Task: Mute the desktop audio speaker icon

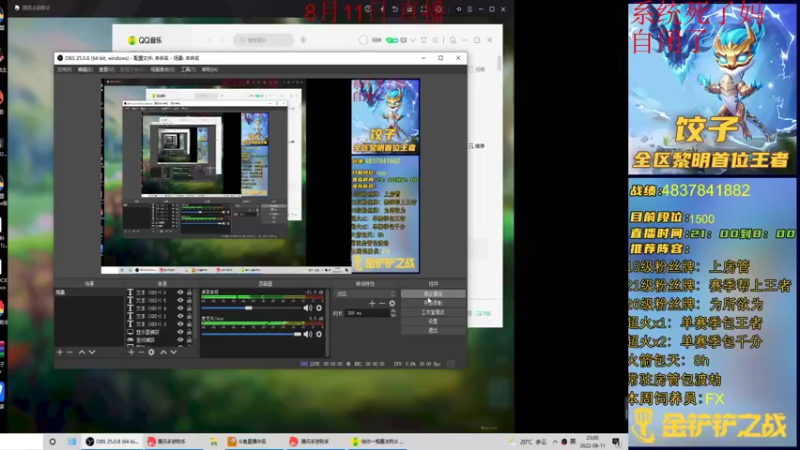Action: tap(308, 308)
